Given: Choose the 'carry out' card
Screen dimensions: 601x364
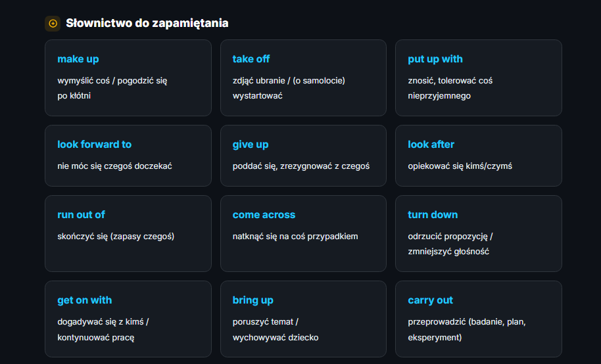Looking at the screenshot, I should pyautogui.click(x=478, y=319).
